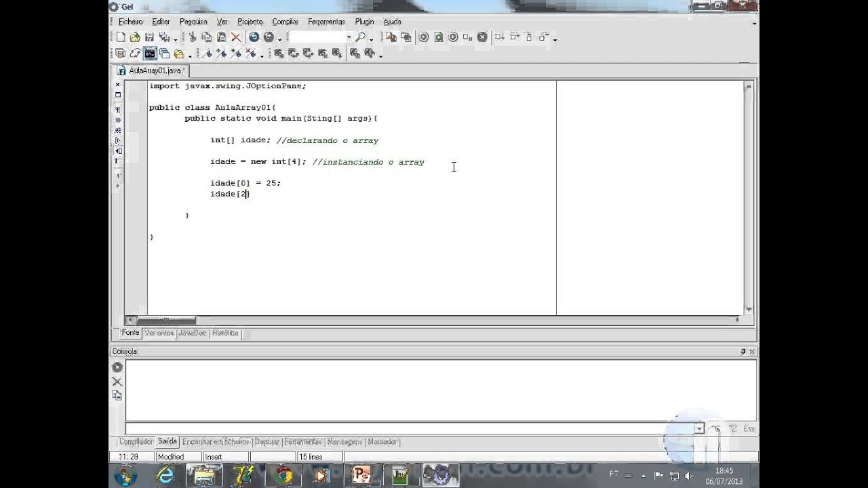This screenshot has width=868, height=488.
Task: Click the yellow project folder icon
Action: pos(178,54)
